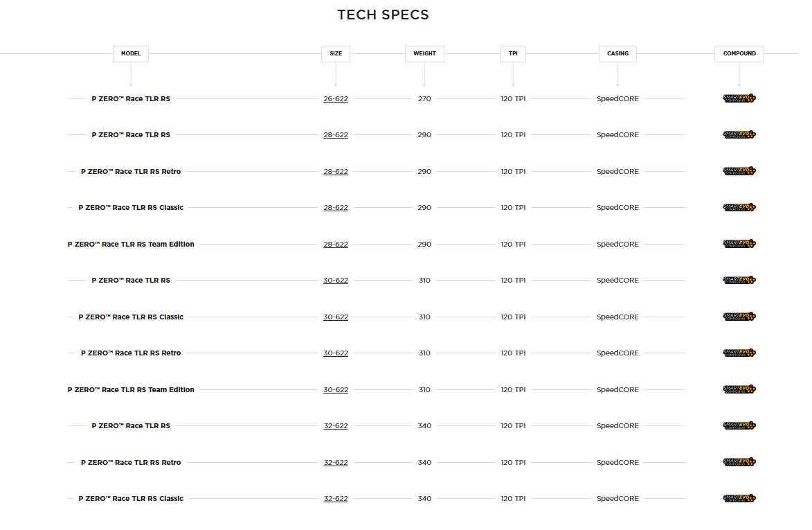Open the 28-622 size link for TLR RS Retro
The width and height of the screenshot is (812, 530).
click(x=336, y=172)
